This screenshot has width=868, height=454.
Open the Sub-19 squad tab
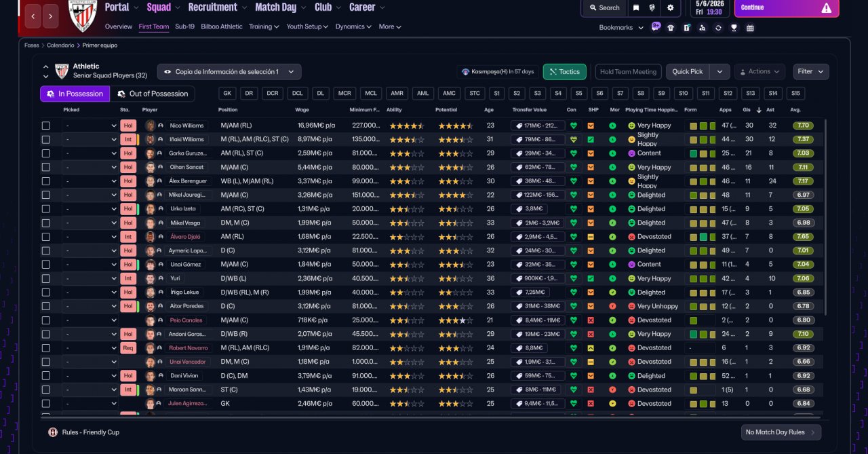pyautogui.click(x=184, y=27)
